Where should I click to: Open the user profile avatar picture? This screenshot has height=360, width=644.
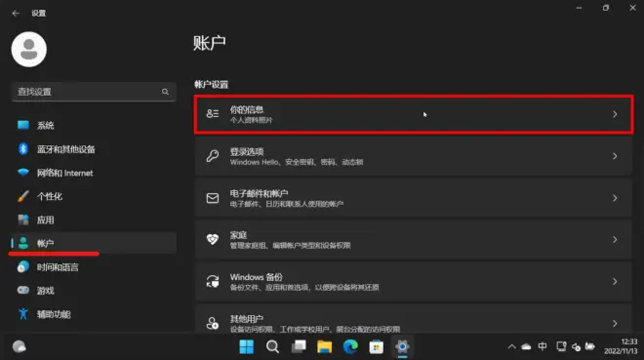[28, 49]
